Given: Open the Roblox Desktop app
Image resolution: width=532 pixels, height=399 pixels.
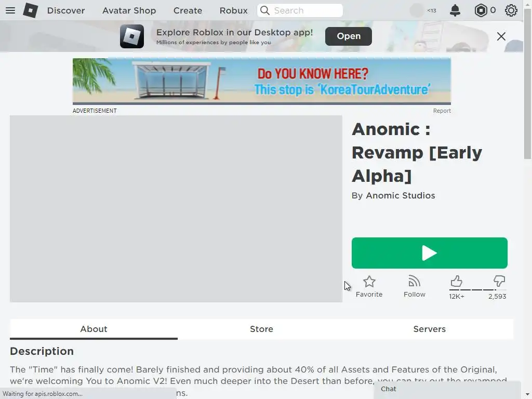Looking at the screenshot, I should point(349,36).
